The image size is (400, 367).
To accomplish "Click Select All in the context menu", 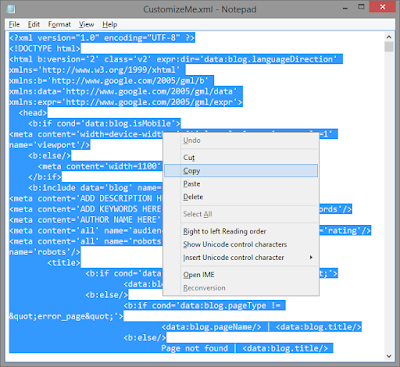I will pyautogui.click(x=241, y=214).
